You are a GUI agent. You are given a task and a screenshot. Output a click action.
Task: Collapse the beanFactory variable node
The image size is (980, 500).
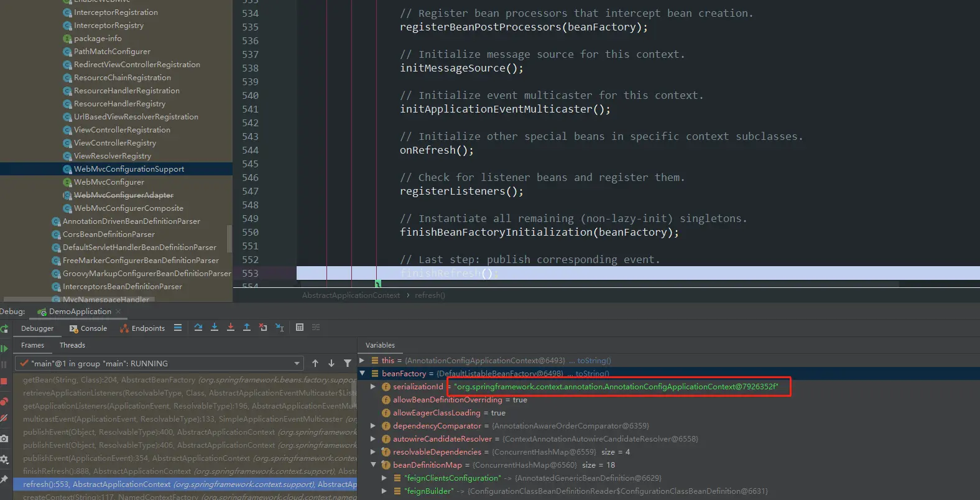tap(362, 373)
